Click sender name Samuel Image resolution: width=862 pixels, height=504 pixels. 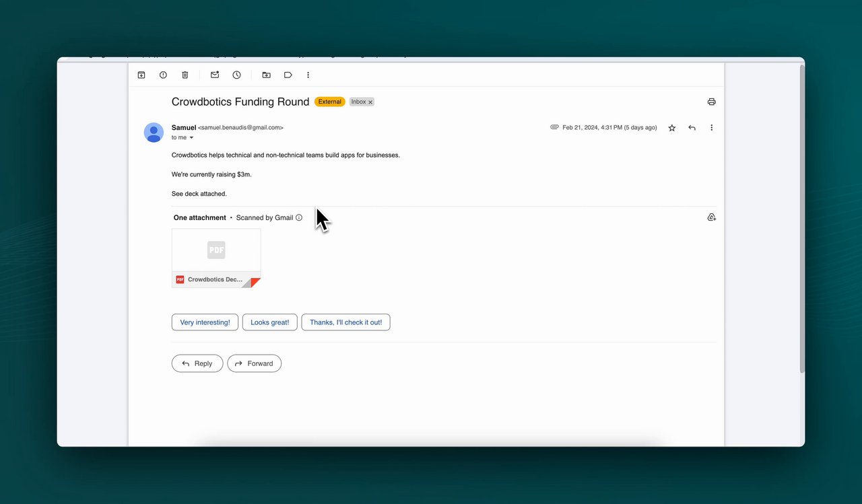[184, 127]
